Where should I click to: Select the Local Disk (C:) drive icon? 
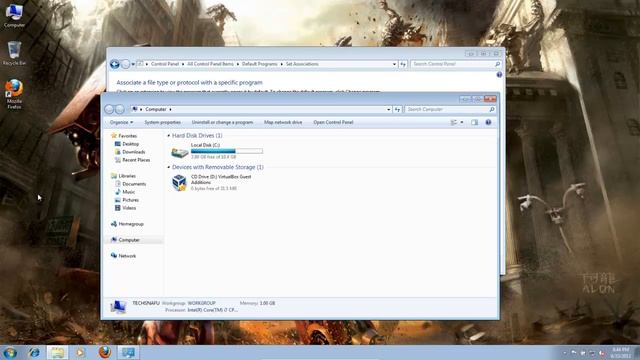pos(180,152)
